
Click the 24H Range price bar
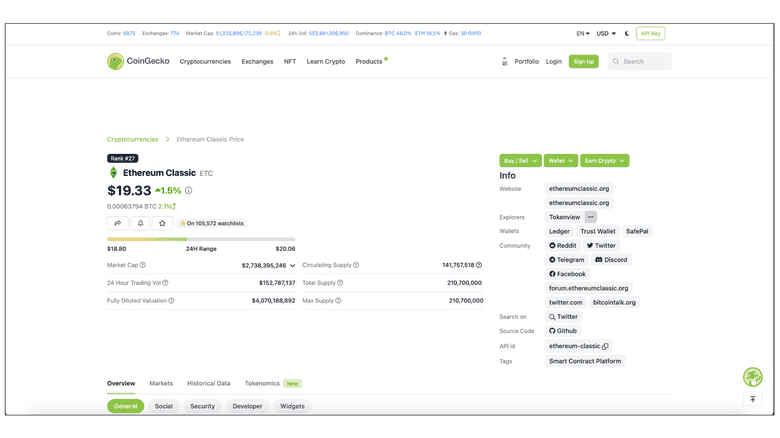tap(201, 239)
